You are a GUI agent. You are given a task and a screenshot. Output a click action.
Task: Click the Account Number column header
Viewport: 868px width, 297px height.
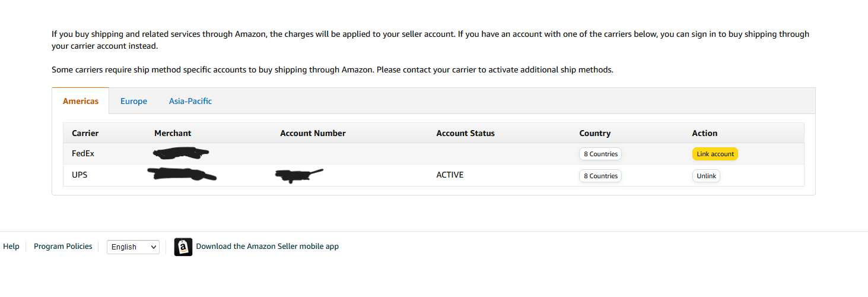coord(313,133)
